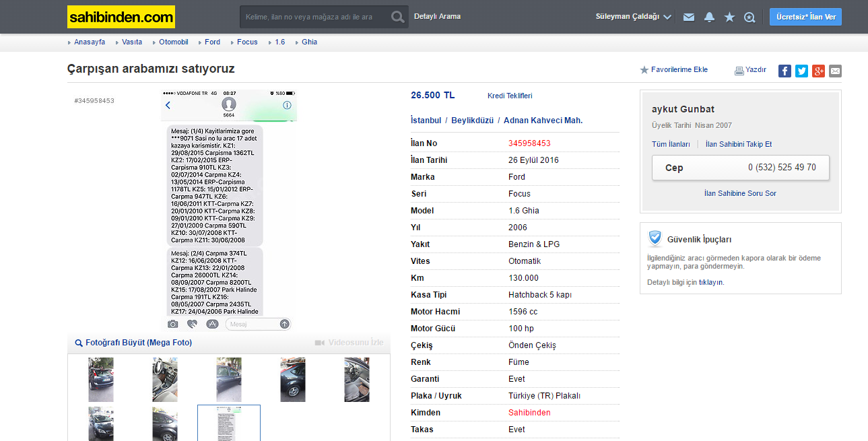This screenshot has width=868, height=441.
Task: Click the Ücretsiz İlan Ver button
Action: 805,17
